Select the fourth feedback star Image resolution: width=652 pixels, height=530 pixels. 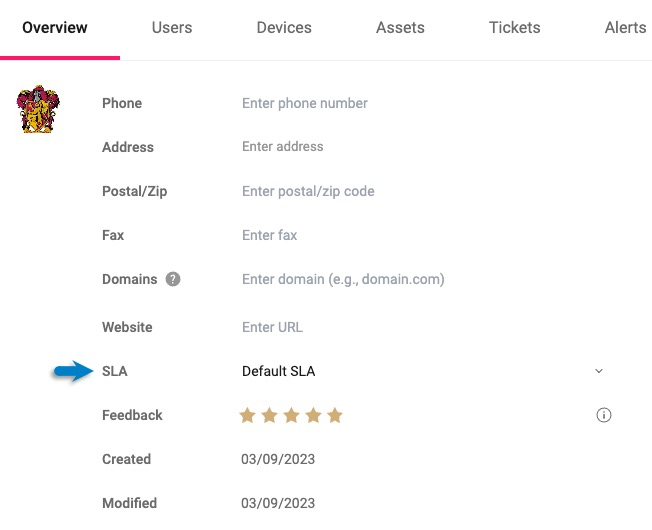pos(313,415)
